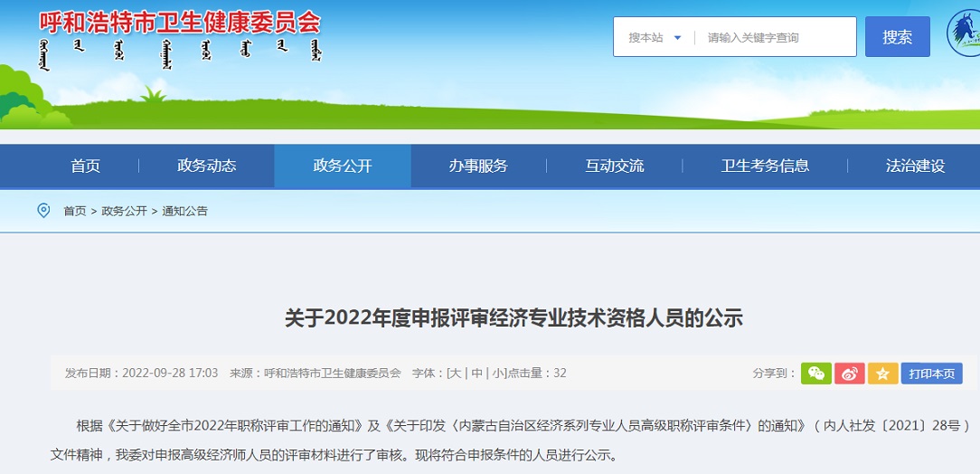Focus the keyword search input field
This screenshot has width=980, height=474.
tap(776, 37)
